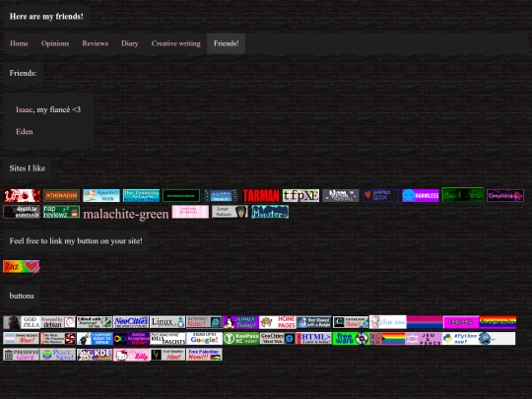
Task: Open the Home nav link
Action: pyautogui.click(x=19, y=43)
